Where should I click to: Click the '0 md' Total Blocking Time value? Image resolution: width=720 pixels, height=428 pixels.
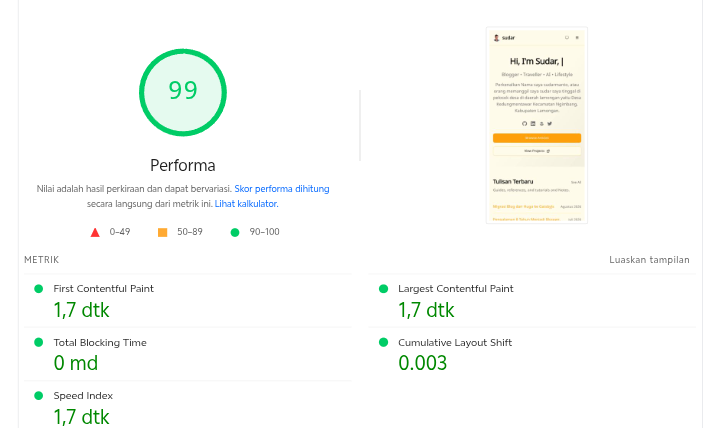(76, 363)
